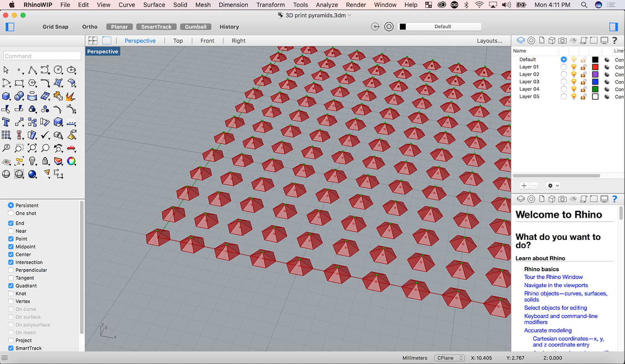
Task: Click the camera icon in top inspector
Action: coord(562,40)
